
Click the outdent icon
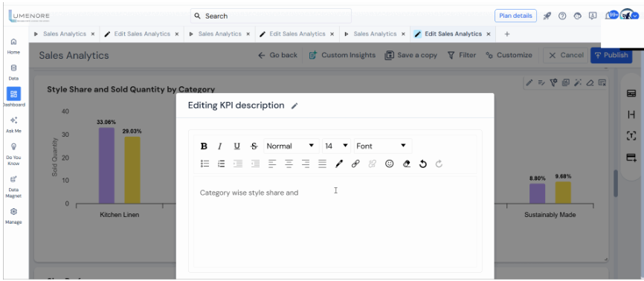(256, 164)
